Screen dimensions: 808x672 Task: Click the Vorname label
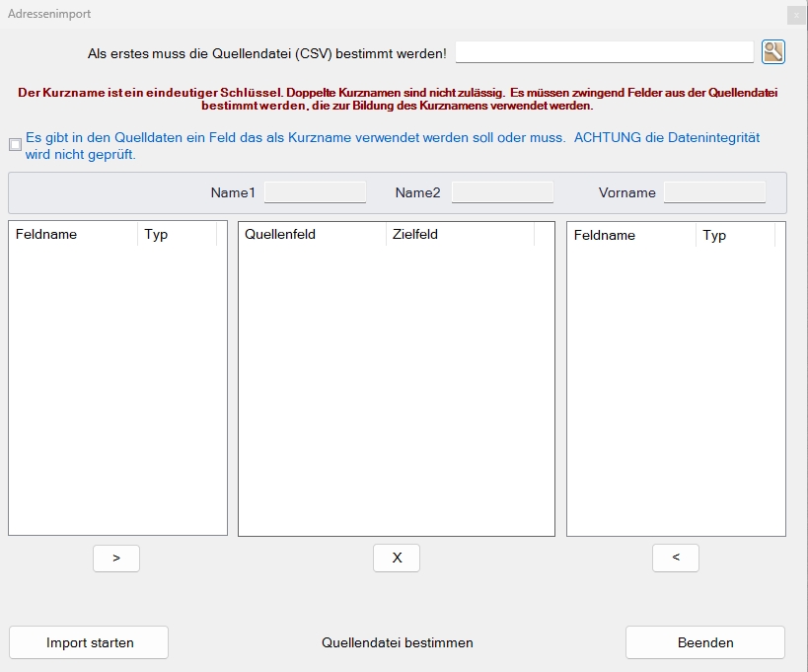coord(627,192)
